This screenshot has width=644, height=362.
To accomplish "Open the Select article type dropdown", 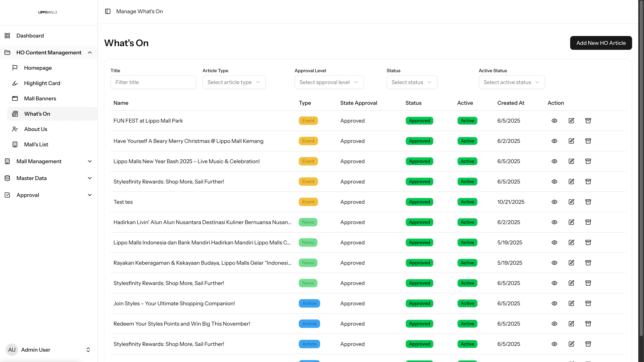I will click(x=234, y=82).
